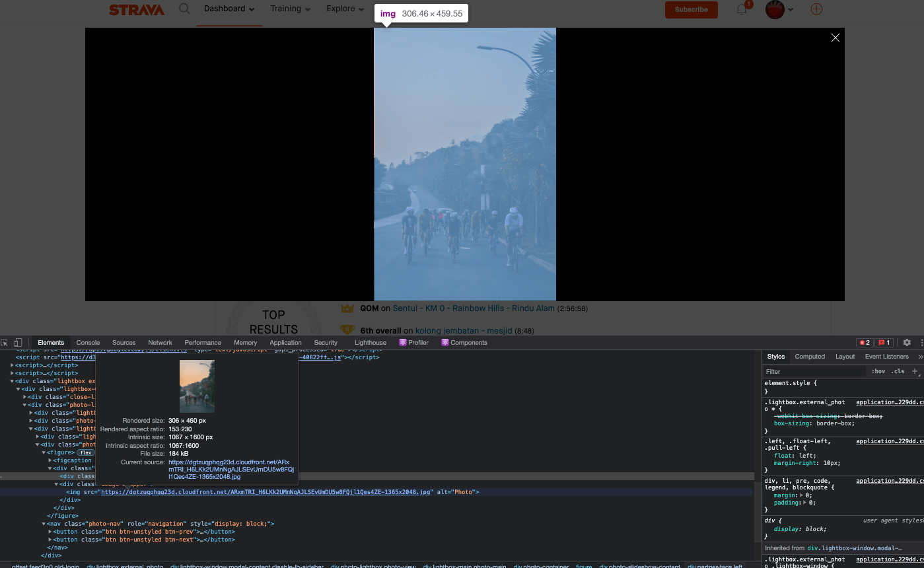This screenshot has width=924, height=568.
Task: Switch to the Computed styles tab
Action: coord(810,357)
